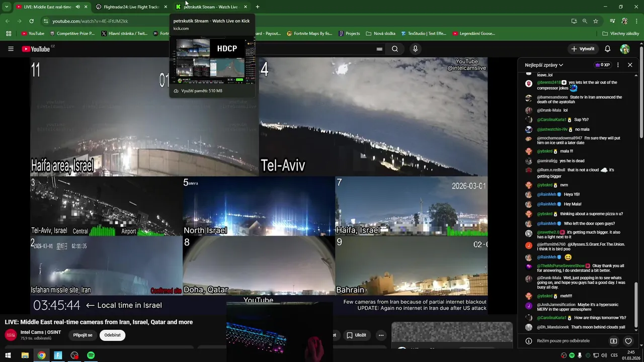Open the Windows Start menu
Screen dimensions: 644x362
click(x=8, y=355)
